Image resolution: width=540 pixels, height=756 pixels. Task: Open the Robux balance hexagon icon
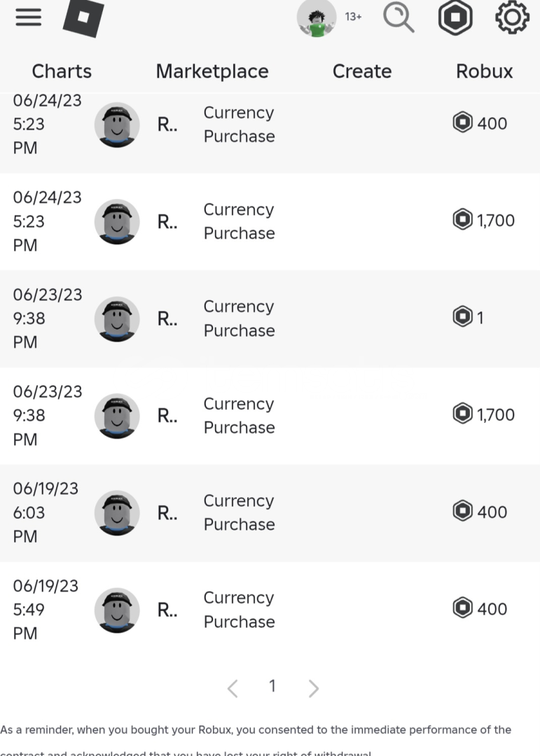point(455,17)
